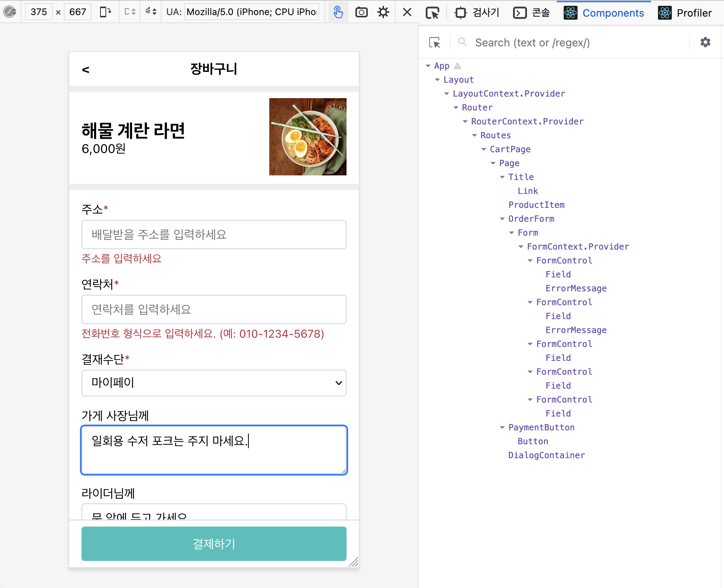724x588 pixels.
Task: Go back using the < link
Action: 86,70
